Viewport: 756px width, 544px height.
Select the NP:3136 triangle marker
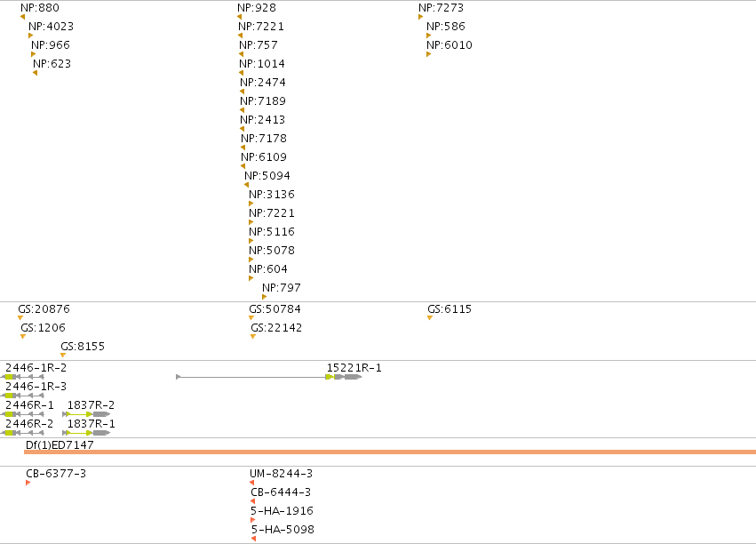point(251,204)
